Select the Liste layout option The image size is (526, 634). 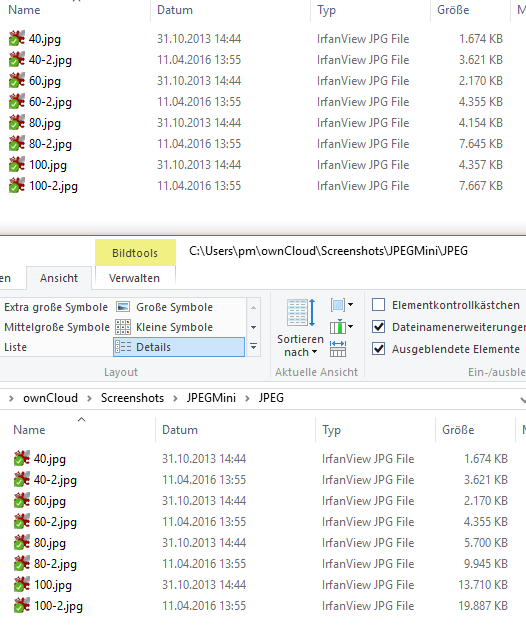point(16,347)
